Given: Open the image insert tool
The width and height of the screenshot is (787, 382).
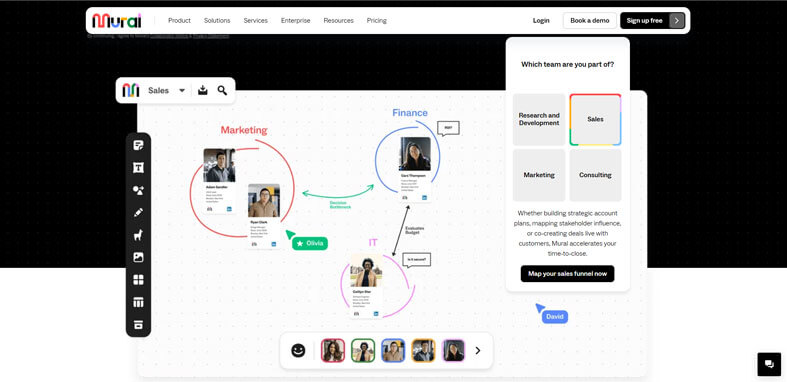Looking at the screenshot, I should click(138, 257).
